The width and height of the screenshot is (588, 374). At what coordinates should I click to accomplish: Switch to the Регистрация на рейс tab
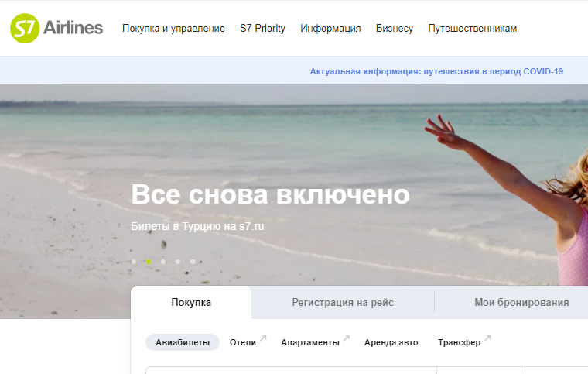coord(343,302)
